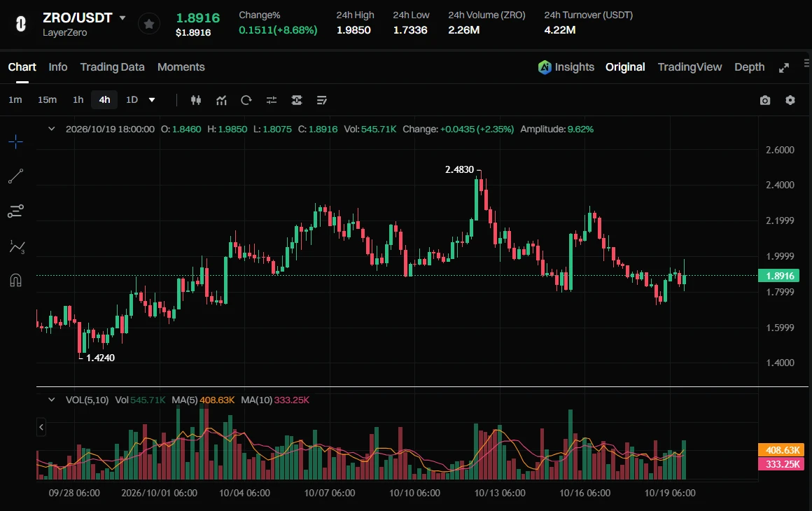Select the Chart tab
Screen dimensions: 812x511
click(x=22, y=66)
